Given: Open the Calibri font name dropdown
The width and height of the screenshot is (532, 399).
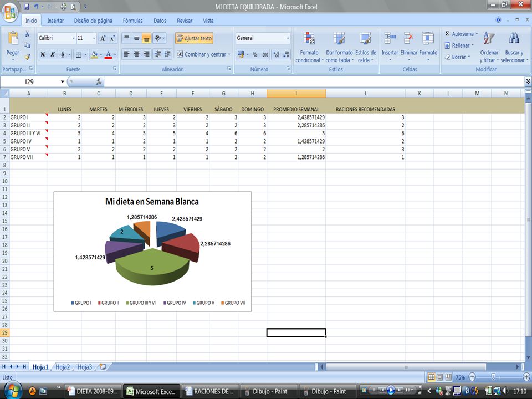Looking at the screenshot, I should coord(73,38).
